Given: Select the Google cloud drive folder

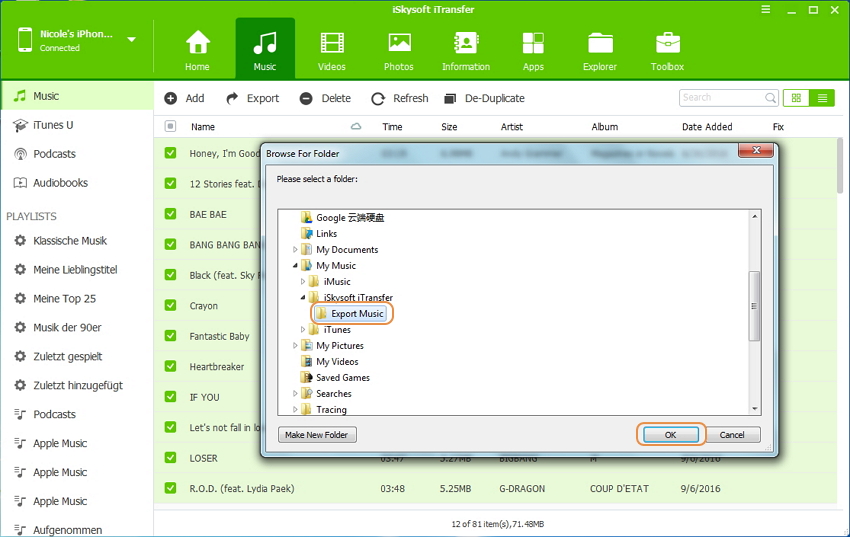Looking at the screenshot, I should pos(343,218).
